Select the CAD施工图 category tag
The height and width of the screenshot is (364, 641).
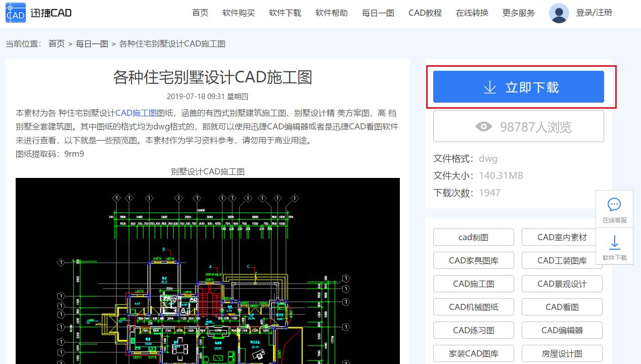[x=473, y=284]
